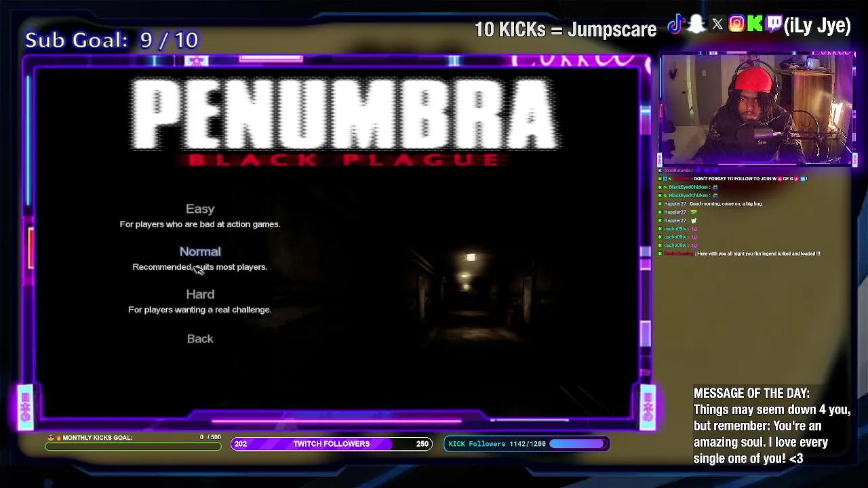Select Easy difficulty

coord(200,209)
